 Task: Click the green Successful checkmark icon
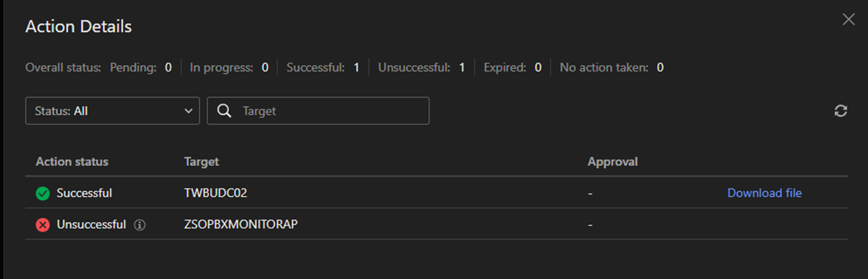tap(43, 194)
